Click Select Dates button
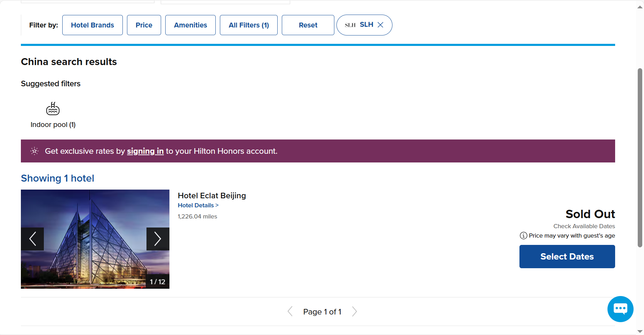This screenshot has height=335, width=644. tap(567, 256)
